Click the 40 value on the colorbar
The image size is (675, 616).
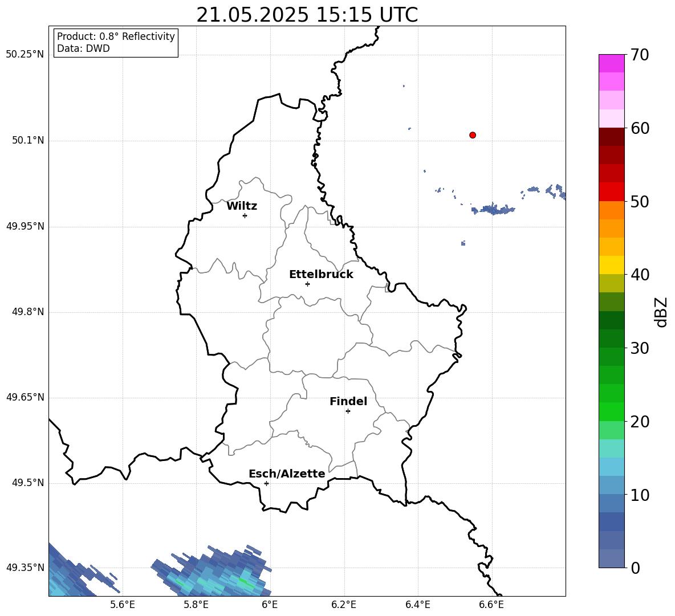pos(640,275)
